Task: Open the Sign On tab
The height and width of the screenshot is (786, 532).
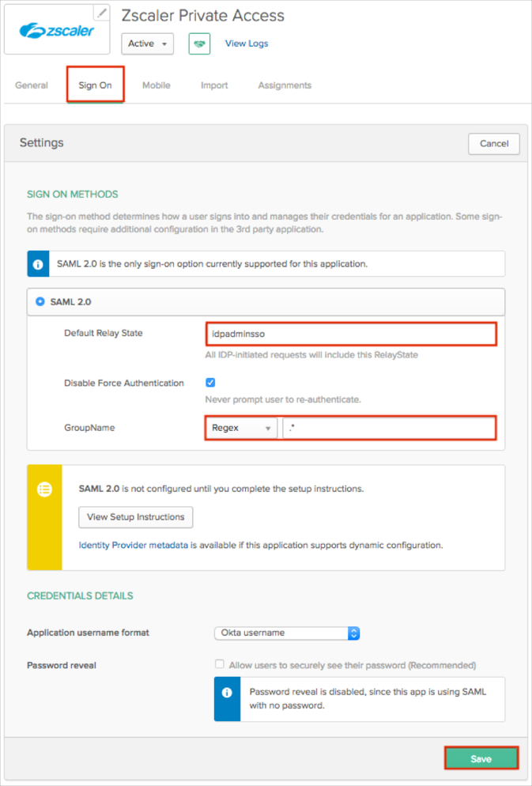Action: 95,85
